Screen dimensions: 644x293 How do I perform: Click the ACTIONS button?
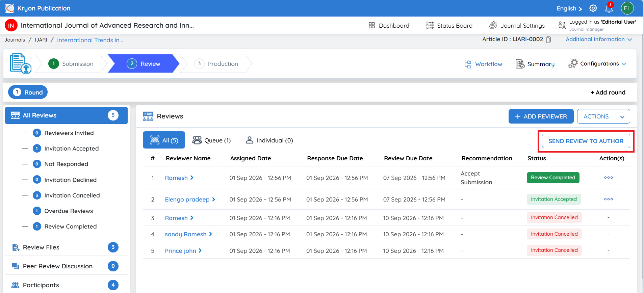point(596,116)
